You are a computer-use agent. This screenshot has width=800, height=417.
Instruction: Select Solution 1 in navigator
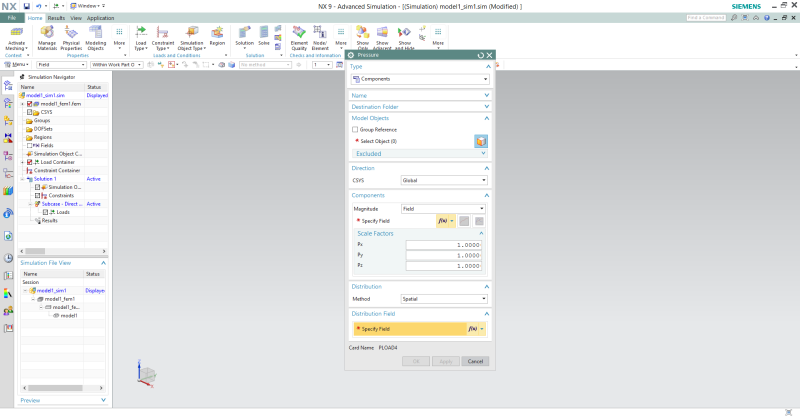tap(45, 179)
